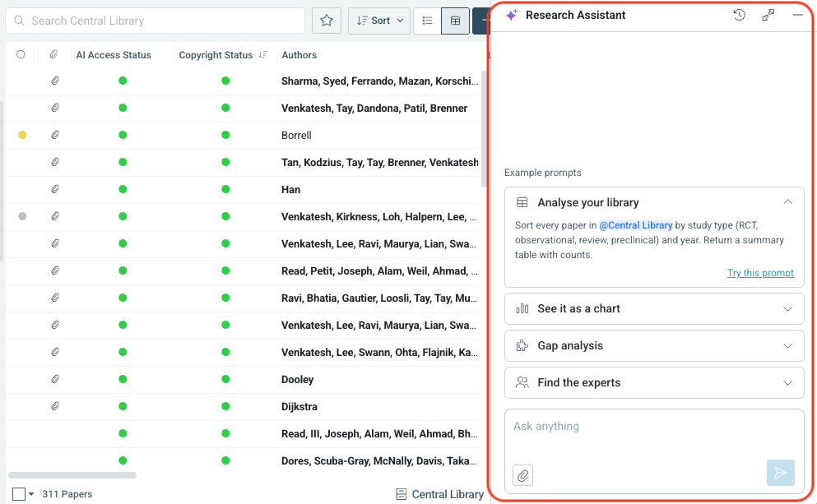Screen dimensions: 817x504
Task: Open the Research Assistant chat history
Action: (739, 15)
